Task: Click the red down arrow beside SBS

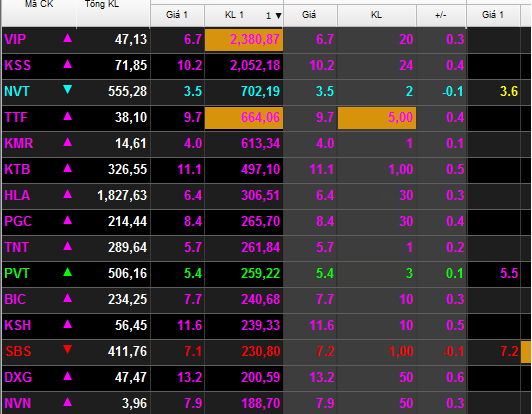Action: [68, 350]
